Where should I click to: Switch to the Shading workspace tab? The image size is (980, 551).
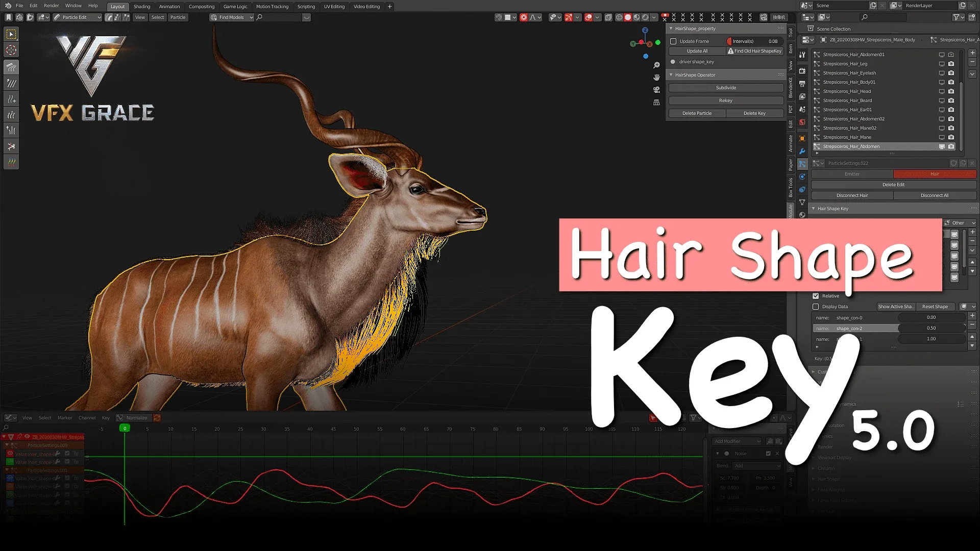(141, 7)
